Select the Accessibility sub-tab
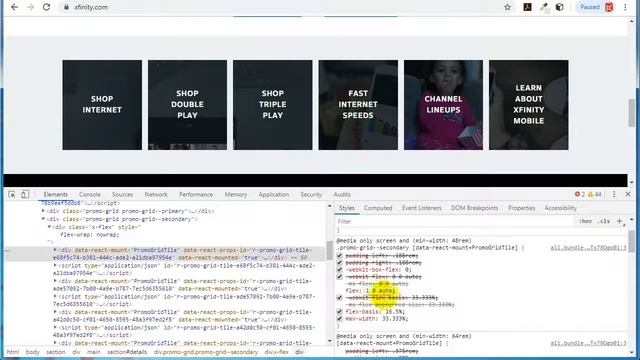The height and width of the screenshot is (360, 640). (x=560, y=208)
